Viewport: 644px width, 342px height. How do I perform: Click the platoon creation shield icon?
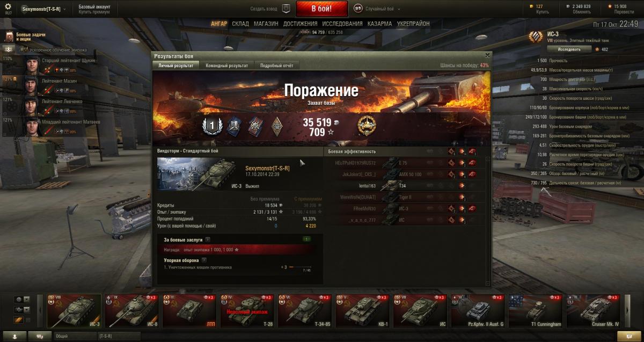(286, 9)
